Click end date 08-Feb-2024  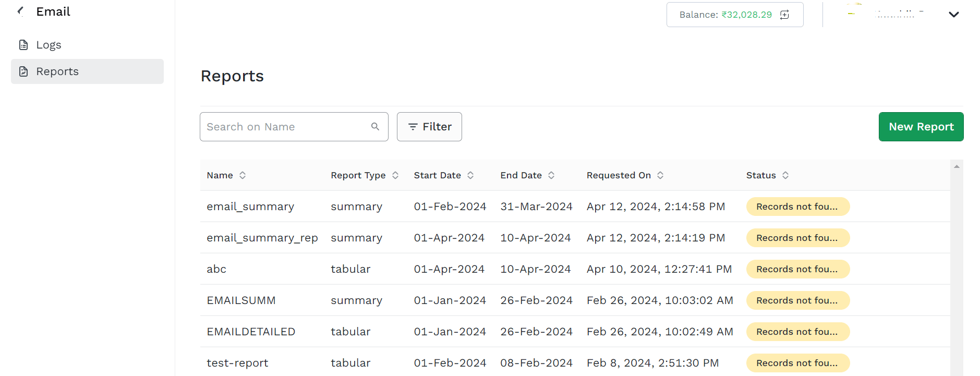pos(536,363)
